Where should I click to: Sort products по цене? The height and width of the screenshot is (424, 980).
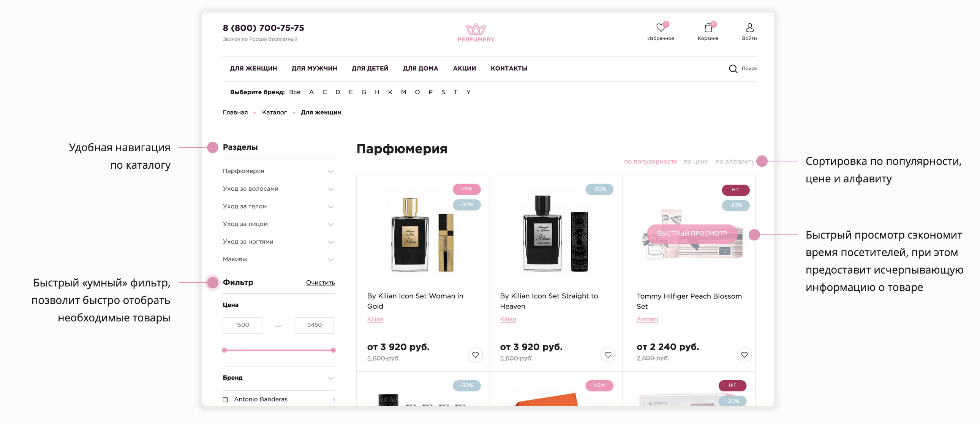click(695, 162)
